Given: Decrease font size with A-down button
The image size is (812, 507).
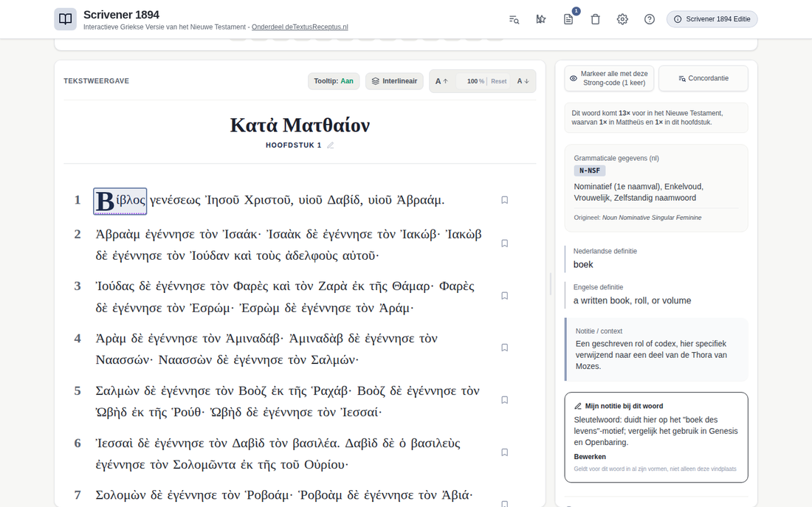Looking at the screenshot, I should coord(523,81).
